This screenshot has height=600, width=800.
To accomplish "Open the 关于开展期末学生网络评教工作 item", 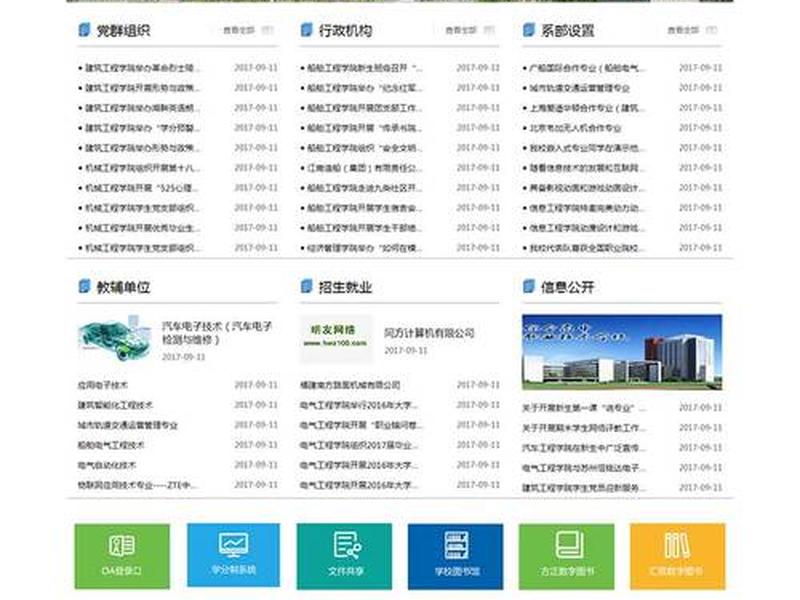I will pos(584,428).
